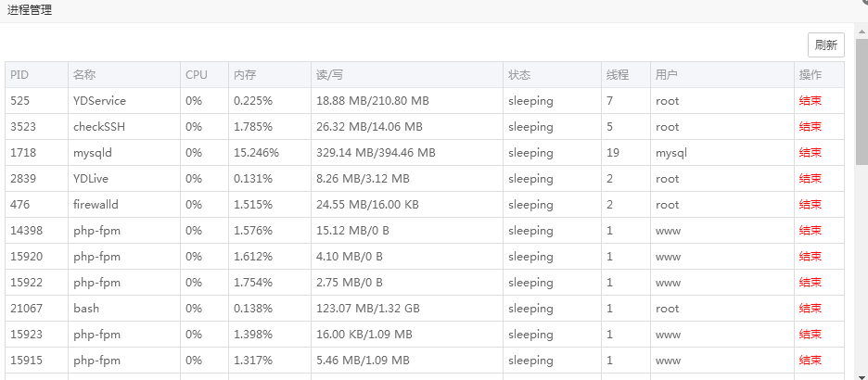Click the 用户 user column header
Image resolution: width=868 pixels, height=380 pixels.
[666, 74]
